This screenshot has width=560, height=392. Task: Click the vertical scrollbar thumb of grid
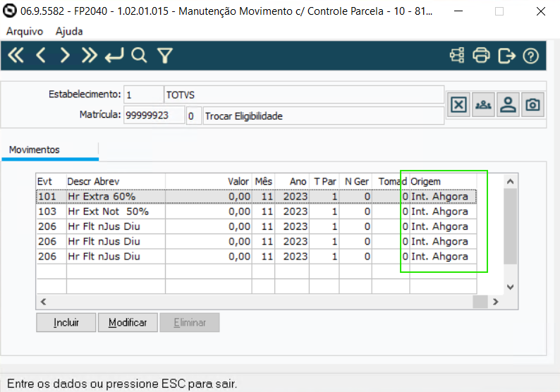[511, 226]
